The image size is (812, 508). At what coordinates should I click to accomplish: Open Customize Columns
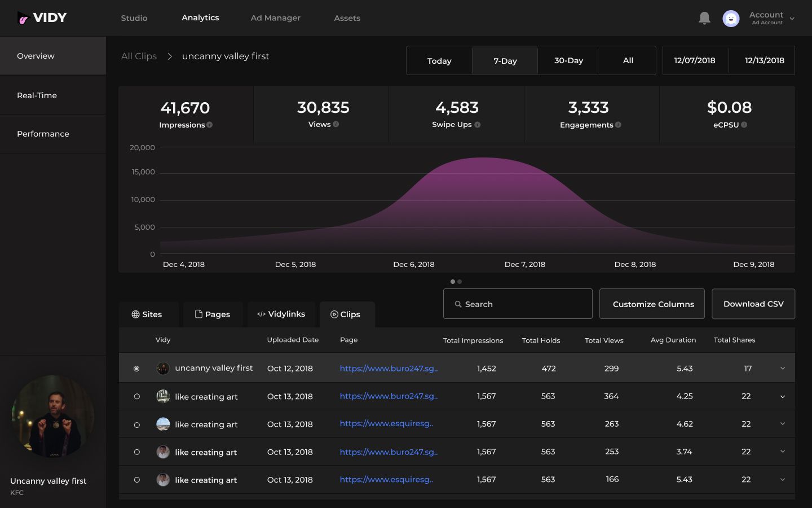point(652,304)
